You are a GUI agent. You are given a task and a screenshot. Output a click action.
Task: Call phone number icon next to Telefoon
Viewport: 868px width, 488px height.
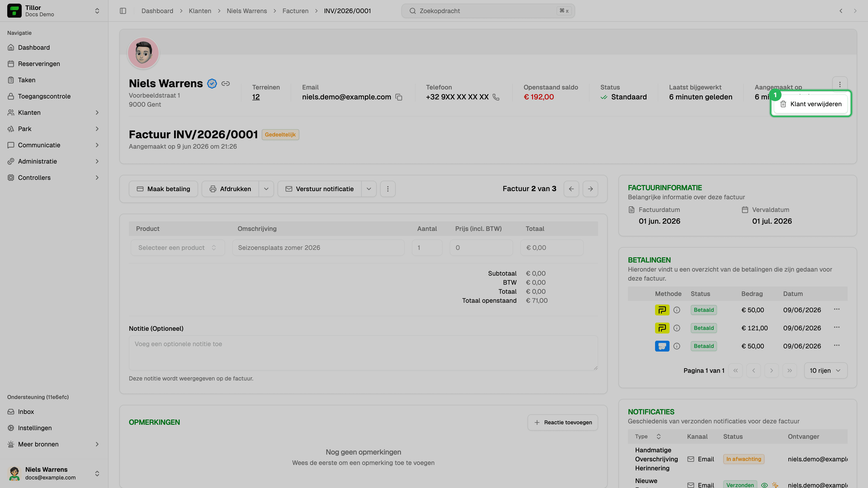click(x=496, y=97)
